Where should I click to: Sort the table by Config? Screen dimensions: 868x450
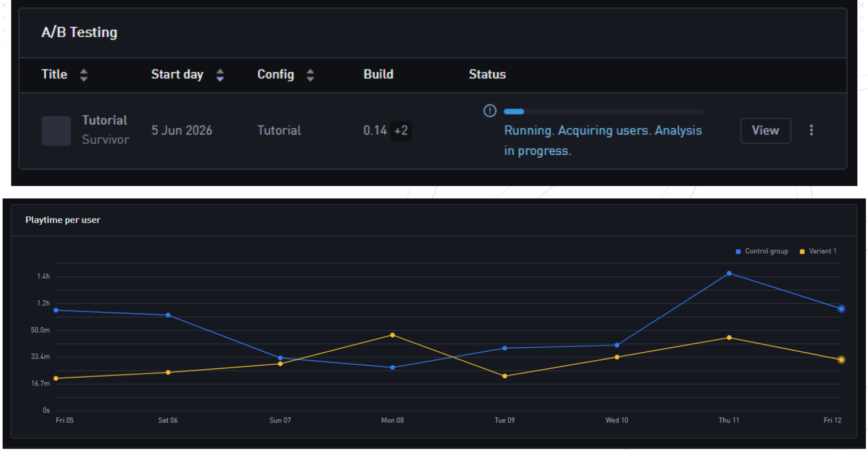click(310, 75)
